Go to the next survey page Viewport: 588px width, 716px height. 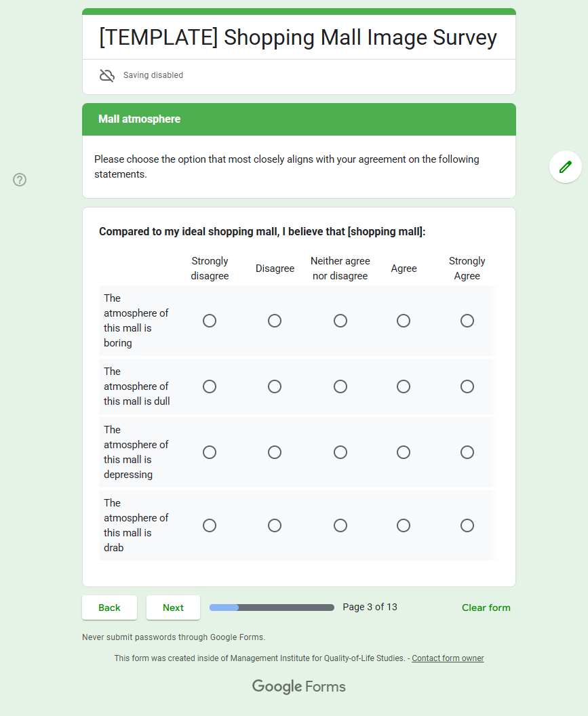coord(173,608)
